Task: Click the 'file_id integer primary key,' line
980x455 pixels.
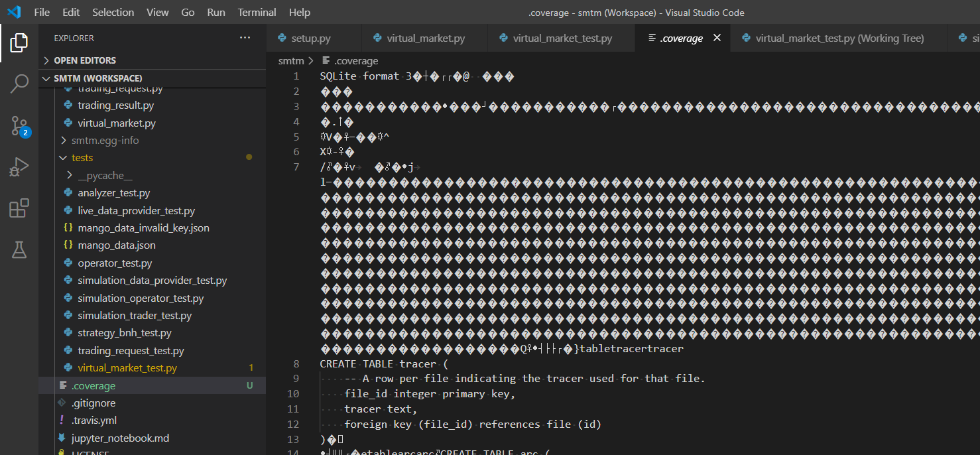Action: point(430,394)
